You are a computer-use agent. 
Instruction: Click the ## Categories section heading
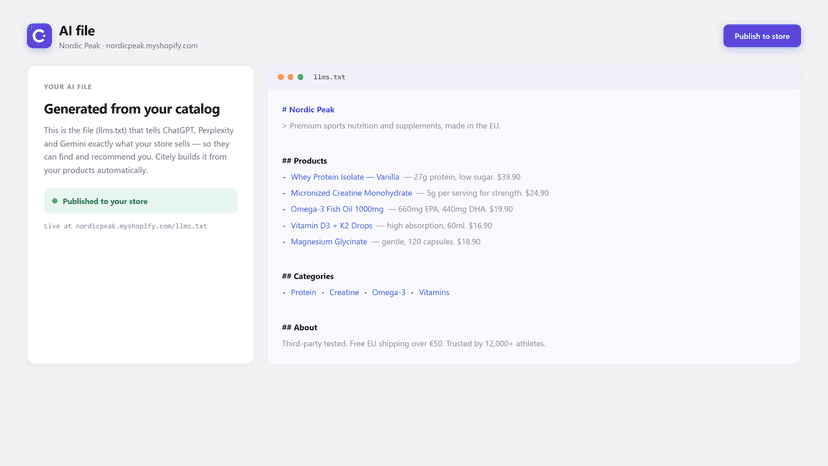click(x=307, y=276)
